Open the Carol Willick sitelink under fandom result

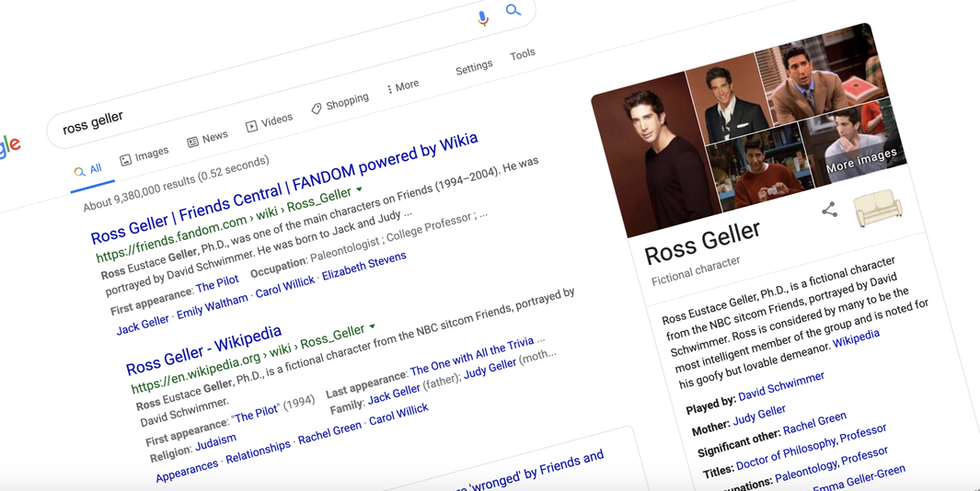pyautogui.click(x=285, y=287)
